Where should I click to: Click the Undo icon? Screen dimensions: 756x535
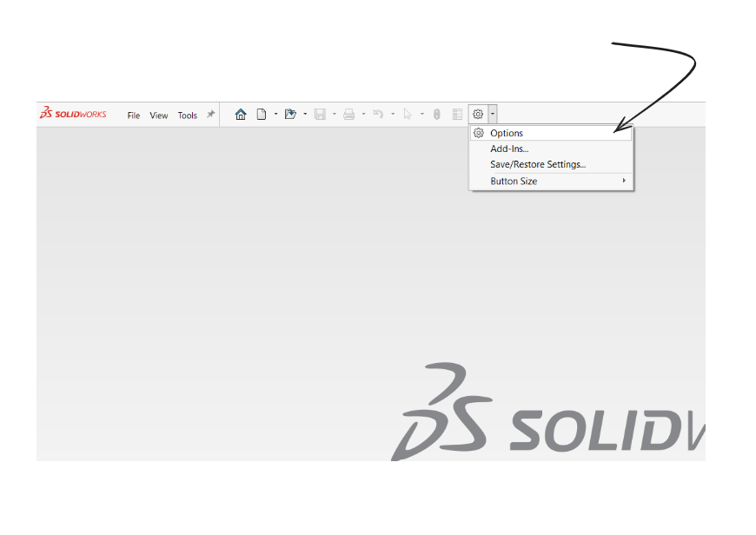point(379,115)
